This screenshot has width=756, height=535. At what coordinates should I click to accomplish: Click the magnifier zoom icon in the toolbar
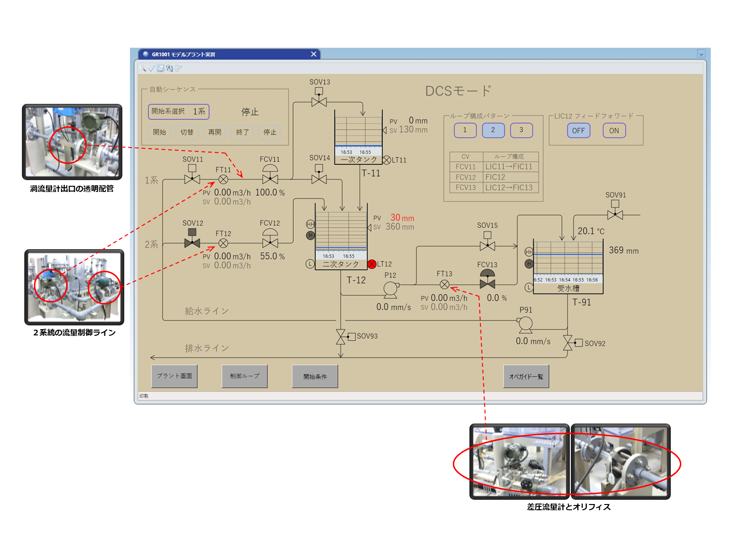pos(142,68)
